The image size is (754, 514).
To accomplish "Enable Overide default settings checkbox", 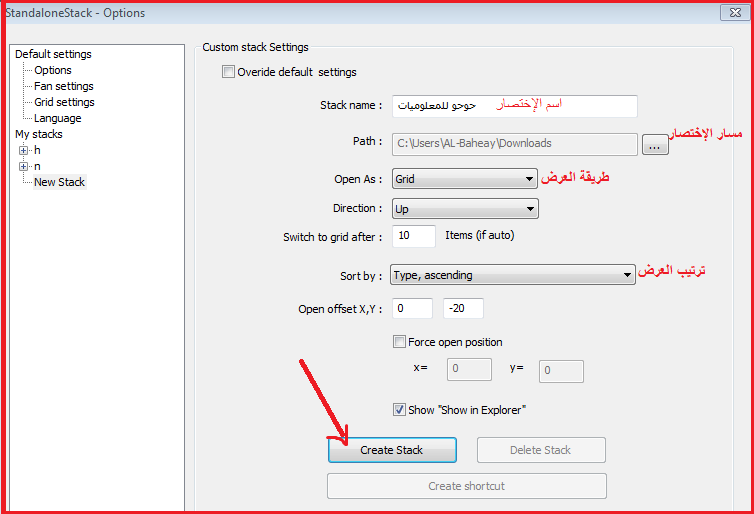I will pos(228,72).
